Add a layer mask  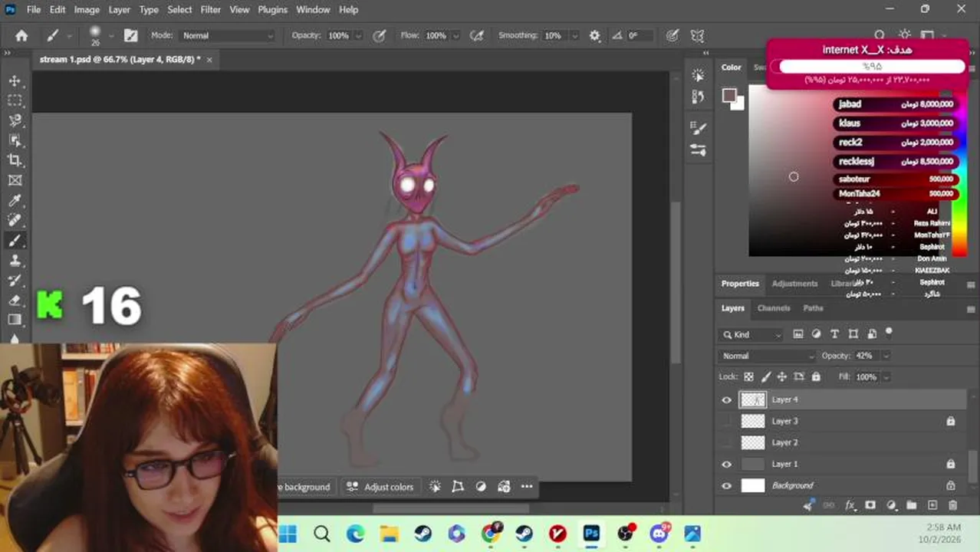[870, 505]
